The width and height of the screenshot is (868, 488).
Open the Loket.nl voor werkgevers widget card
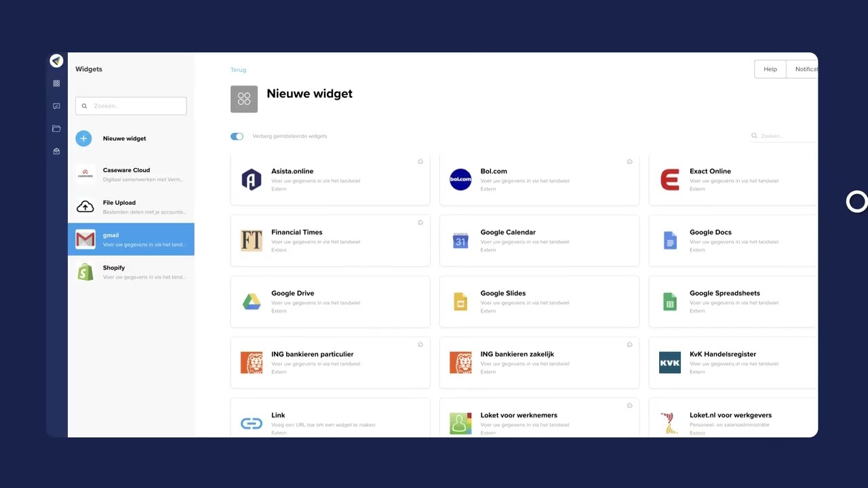733,418
